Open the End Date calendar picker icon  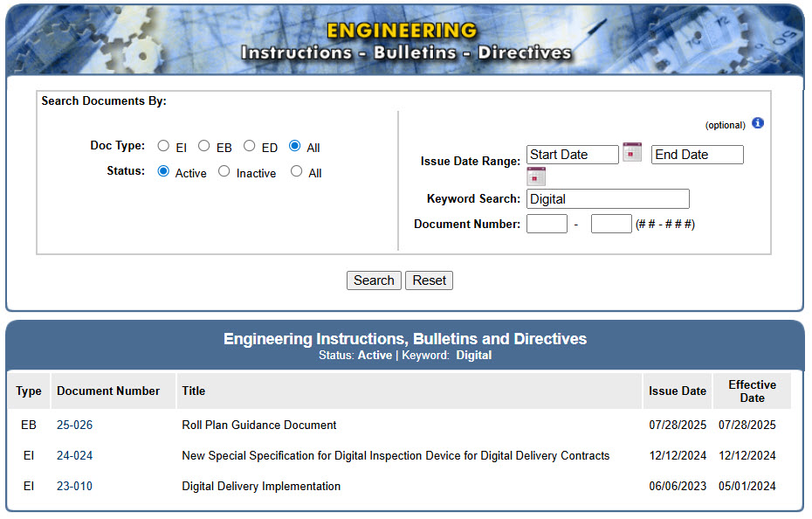[x=535, y=176]
